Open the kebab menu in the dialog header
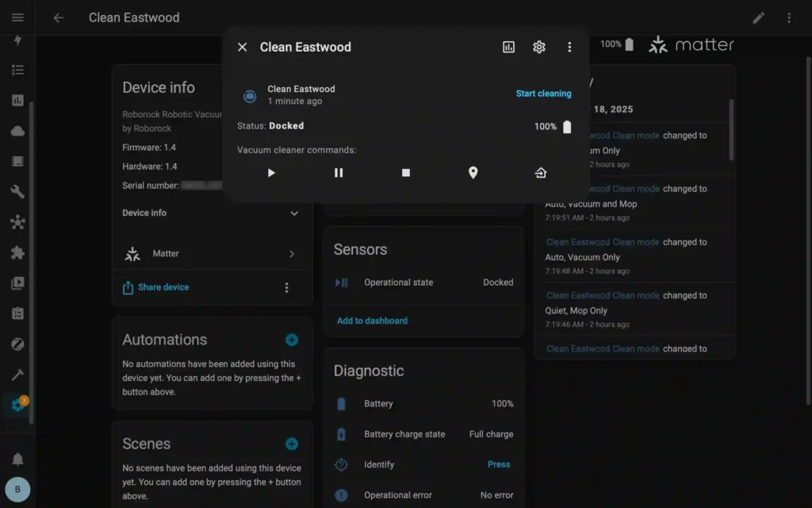 coord(569,47)
